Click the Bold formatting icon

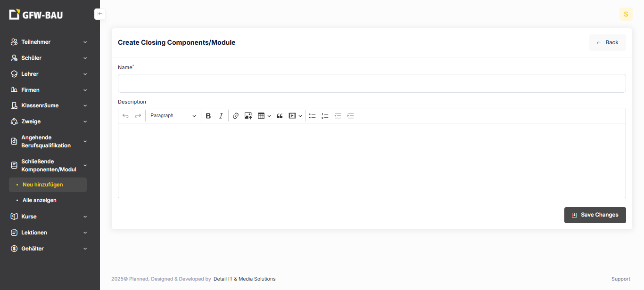(x=208, y=116)
